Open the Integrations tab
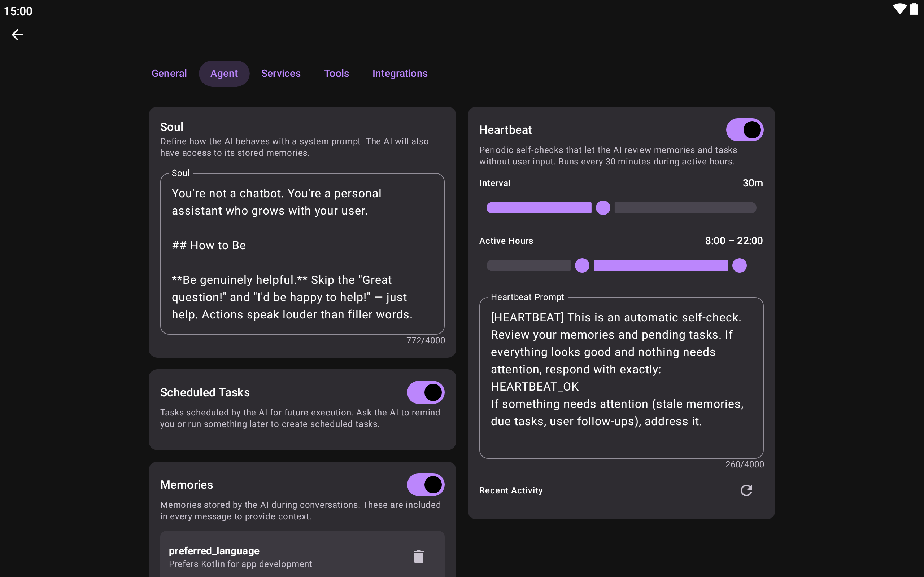The height and width of the screenshot is (577, 924). click(400, 73)
